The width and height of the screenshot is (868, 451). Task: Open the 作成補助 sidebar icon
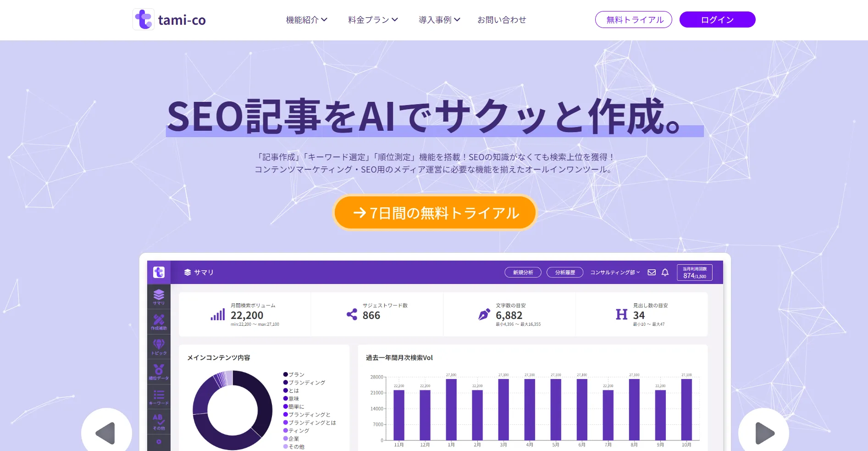click(159, 322)
